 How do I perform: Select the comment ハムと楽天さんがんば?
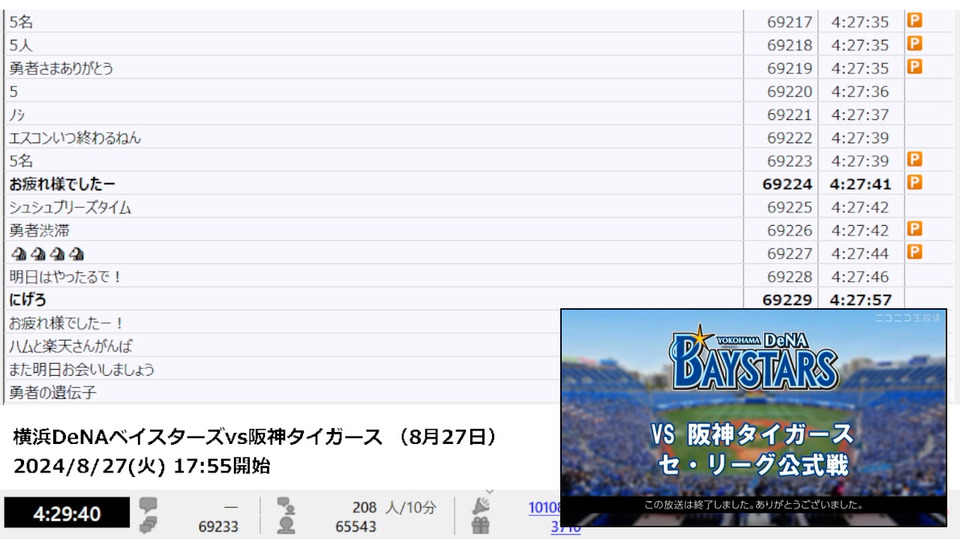(x=70, y=346)
